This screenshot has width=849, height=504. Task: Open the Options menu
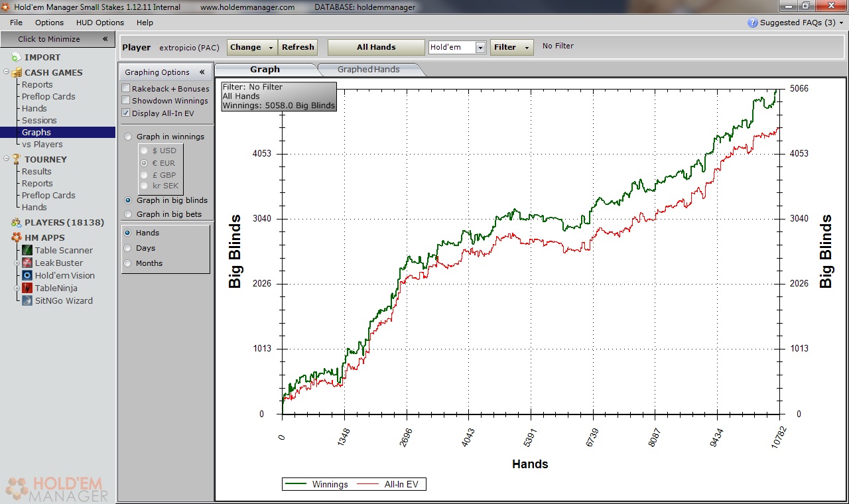(x=50, y=23)
